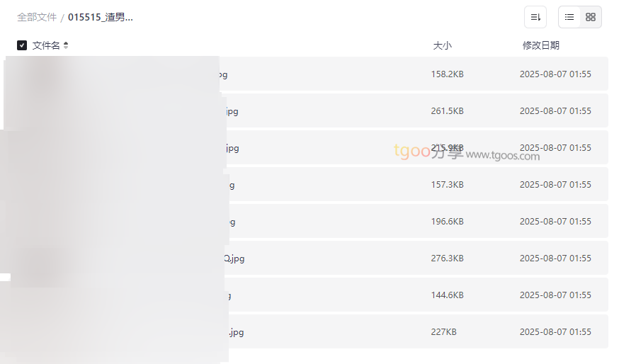
Task: Click the 215.9KB file's modified date
Action: 555,147
